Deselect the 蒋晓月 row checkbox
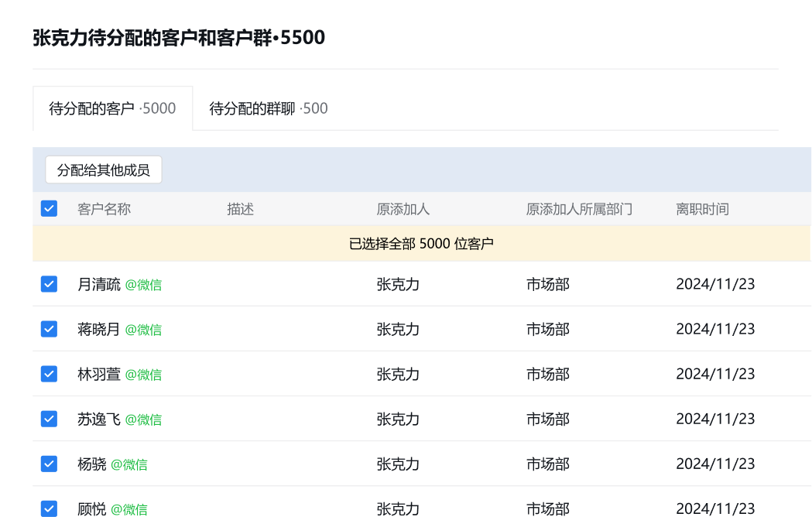 (49, 329)
